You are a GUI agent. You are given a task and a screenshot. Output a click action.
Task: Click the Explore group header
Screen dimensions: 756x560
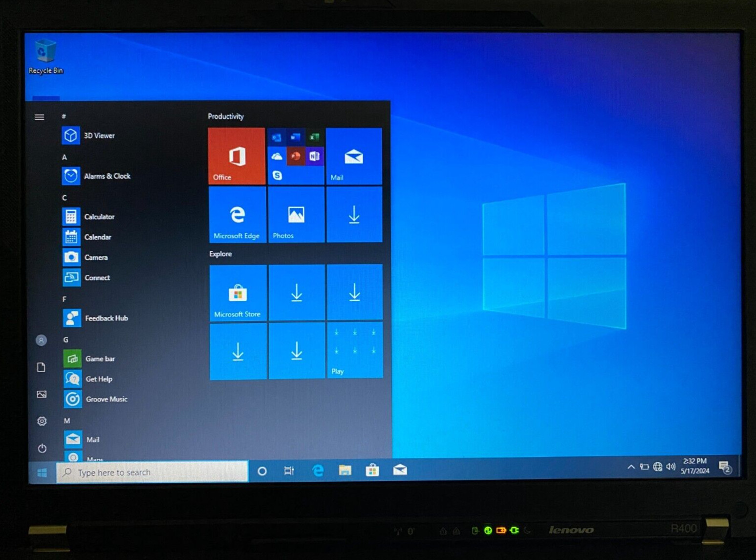pyautogui.click(x=220, y=254)
